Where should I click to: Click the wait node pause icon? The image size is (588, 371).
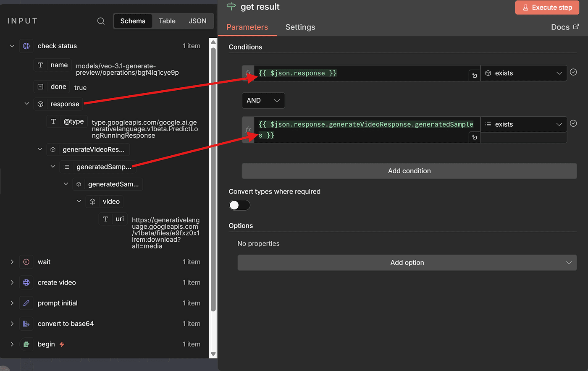(26, 262)
